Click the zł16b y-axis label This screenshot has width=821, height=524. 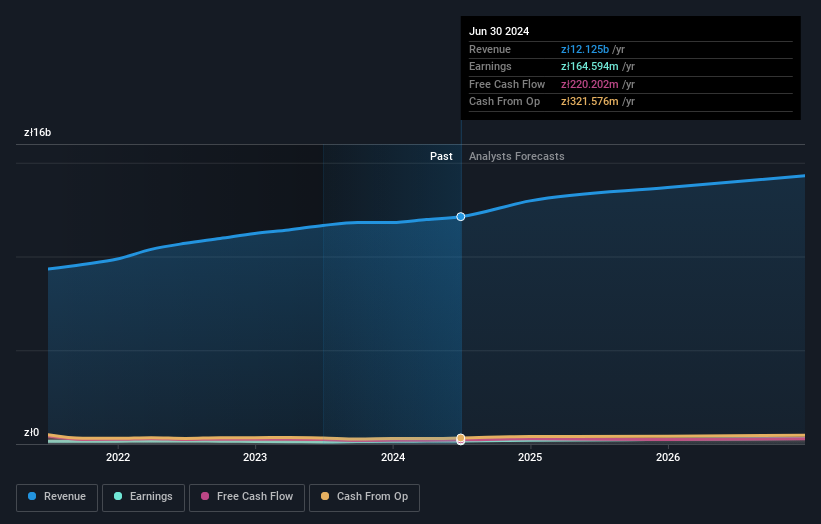38,132
